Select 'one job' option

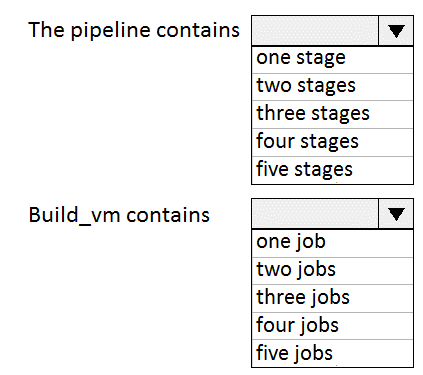332,243
